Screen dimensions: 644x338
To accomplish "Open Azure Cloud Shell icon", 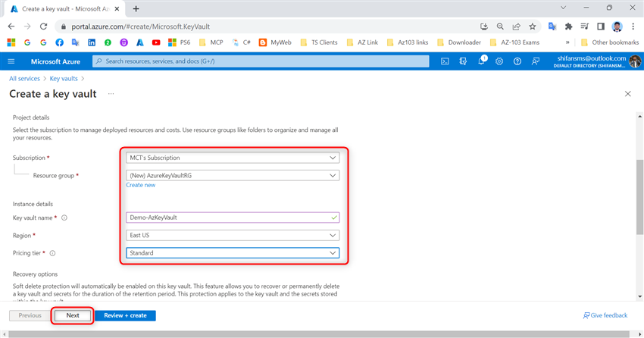I will (x=445, y=61).
